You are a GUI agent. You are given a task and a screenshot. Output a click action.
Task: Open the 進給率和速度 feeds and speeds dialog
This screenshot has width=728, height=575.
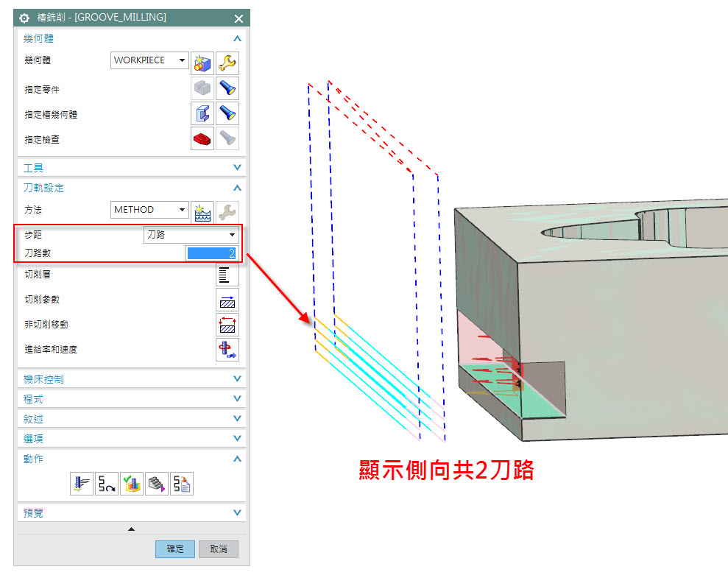(227, 350)
